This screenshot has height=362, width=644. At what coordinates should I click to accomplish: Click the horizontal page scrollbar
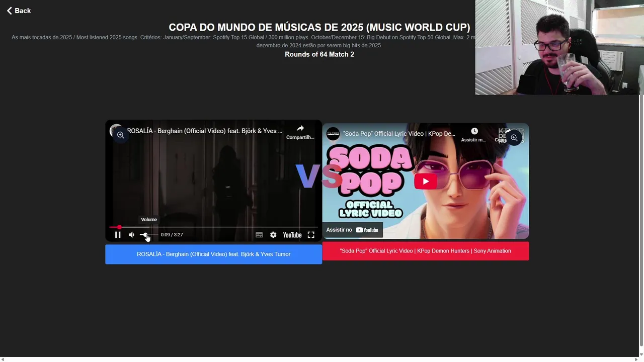319,359
